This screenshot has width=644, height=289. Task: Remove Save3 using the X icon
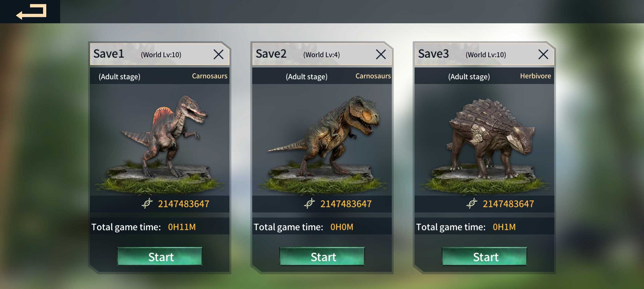(x=543, y=54)
